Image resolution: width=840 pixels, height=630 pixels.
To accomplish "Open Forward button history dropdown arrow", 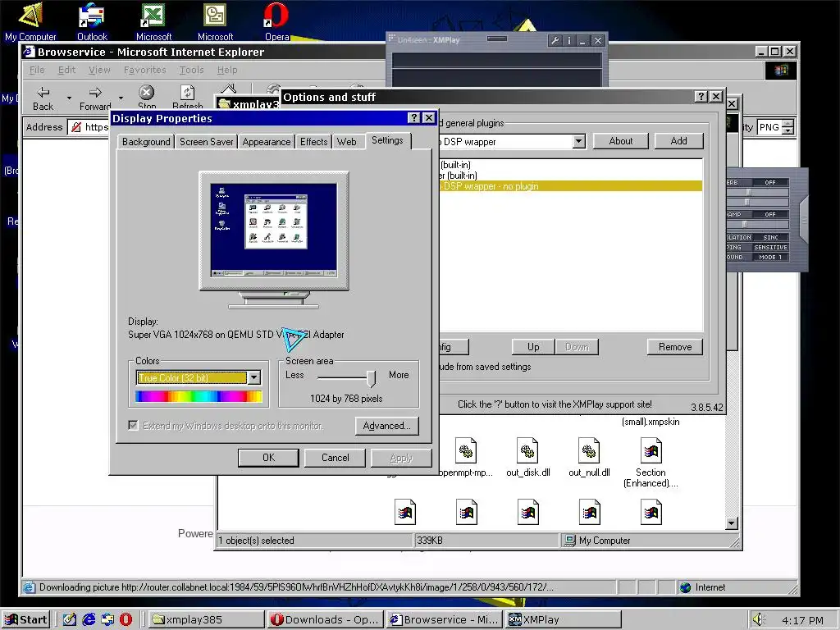I will pyautogui.click(x=121, y=98).
